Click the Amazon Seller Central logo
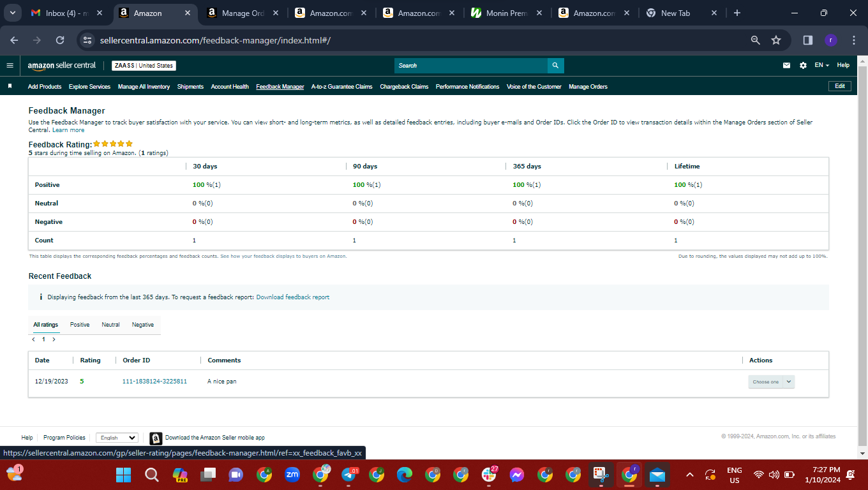This screenshot has height=490, width=868. coord(62,65)
